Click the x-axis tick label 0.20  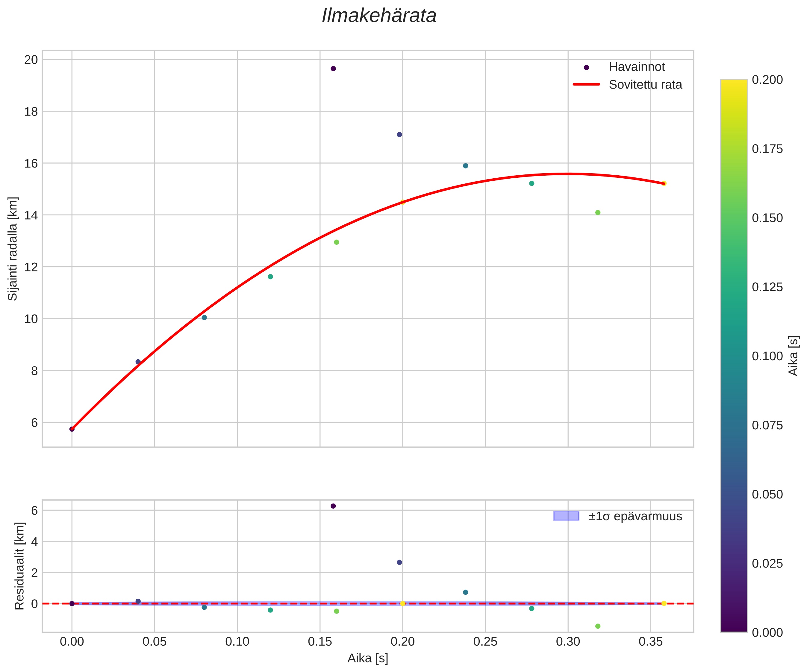pos(402,642)
